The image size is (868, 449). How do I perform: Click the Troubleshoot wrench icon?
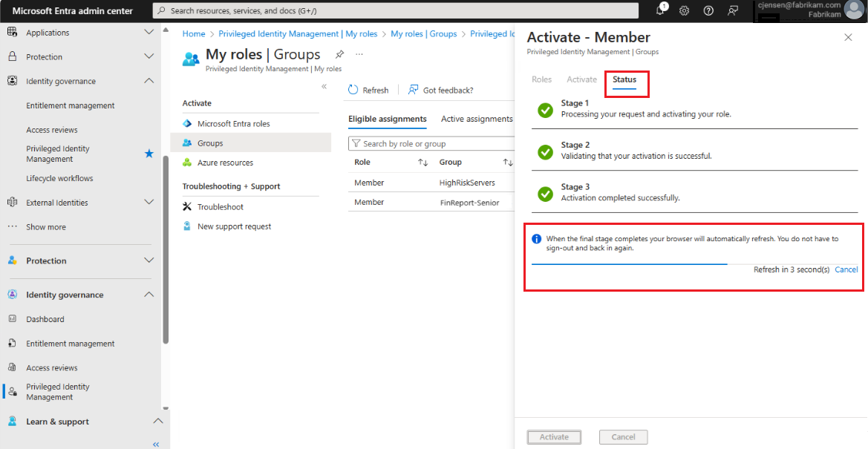tap(187, 206)
